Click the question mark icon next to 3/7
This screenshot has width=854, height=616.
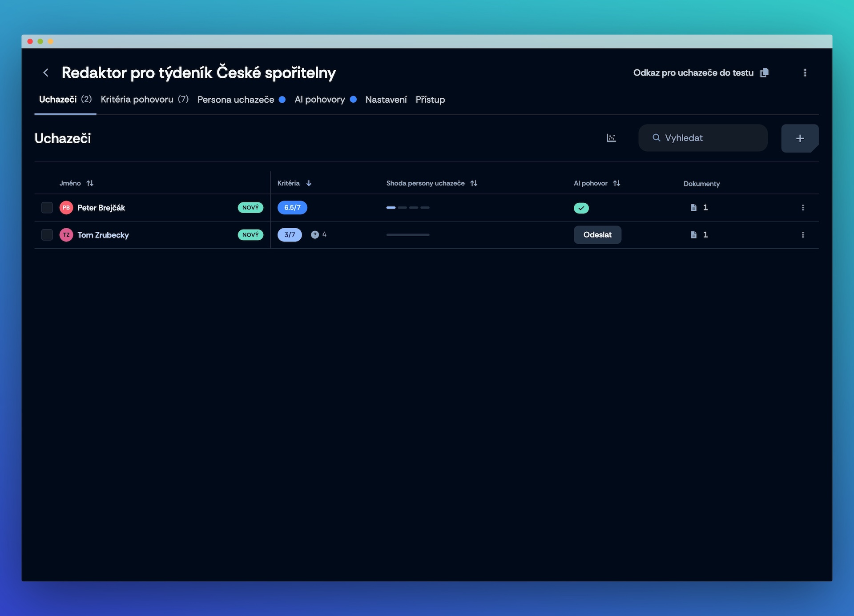315,235
